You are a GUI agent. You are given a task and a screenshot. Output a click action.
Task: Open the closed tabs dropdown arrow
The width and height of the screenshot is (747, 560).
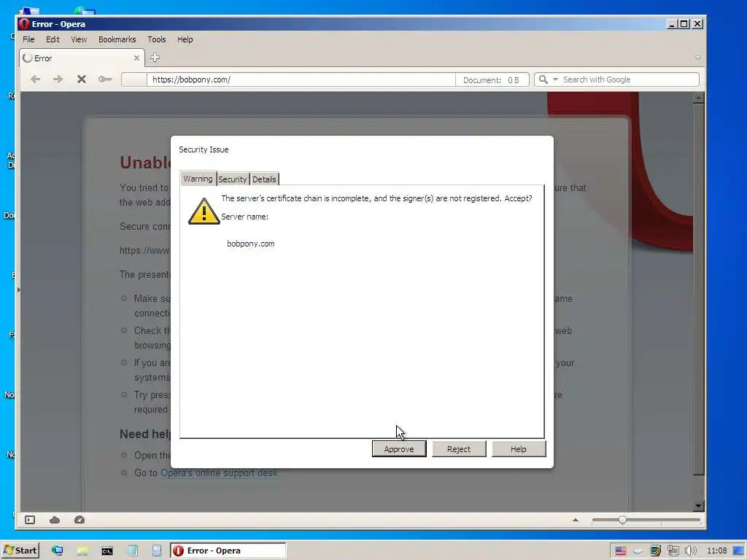[697, 58]
